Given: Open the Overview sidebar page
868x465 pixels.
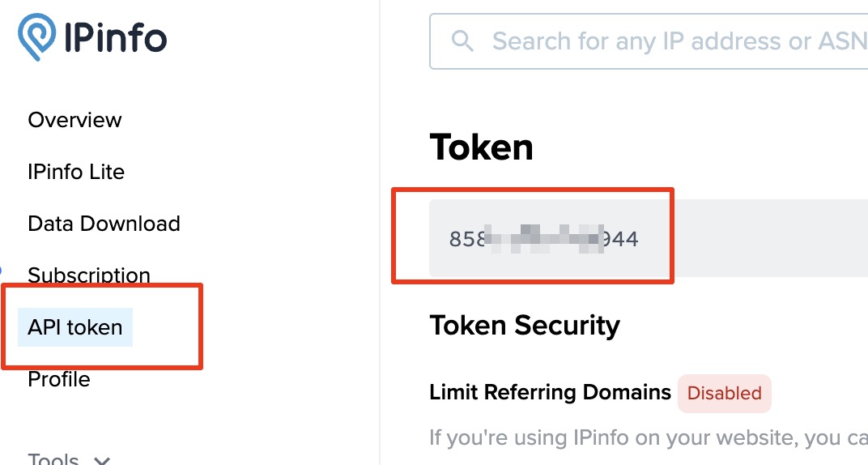Looking at the screenshot, I should point(74,120).
